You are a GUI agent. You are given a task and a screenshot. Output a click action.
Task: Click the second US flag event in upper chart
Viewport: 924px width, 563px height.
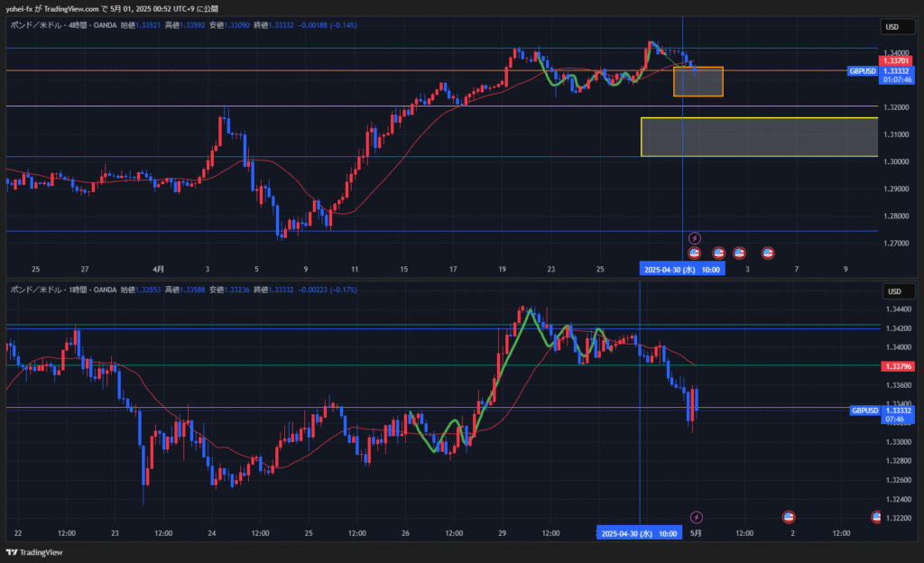719,253
